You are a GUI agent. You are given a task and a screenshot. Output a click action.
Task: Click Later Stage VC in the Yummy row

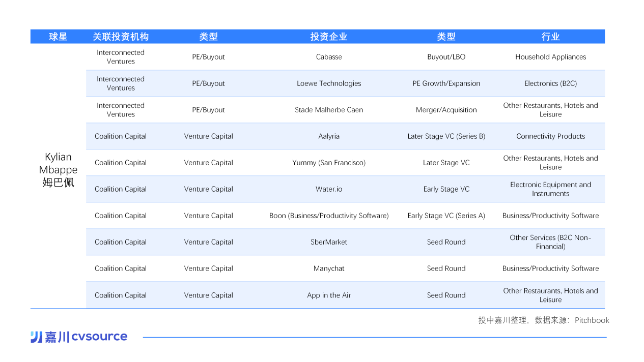coord(446,163)
